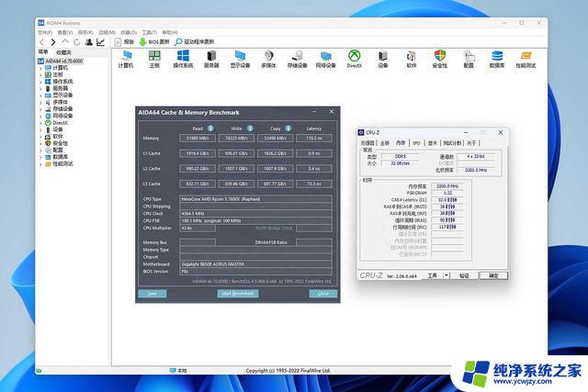Expand the 显示设备 tree node
The width and height of the screenshot is (588, 392).
(x=40, y=95)
